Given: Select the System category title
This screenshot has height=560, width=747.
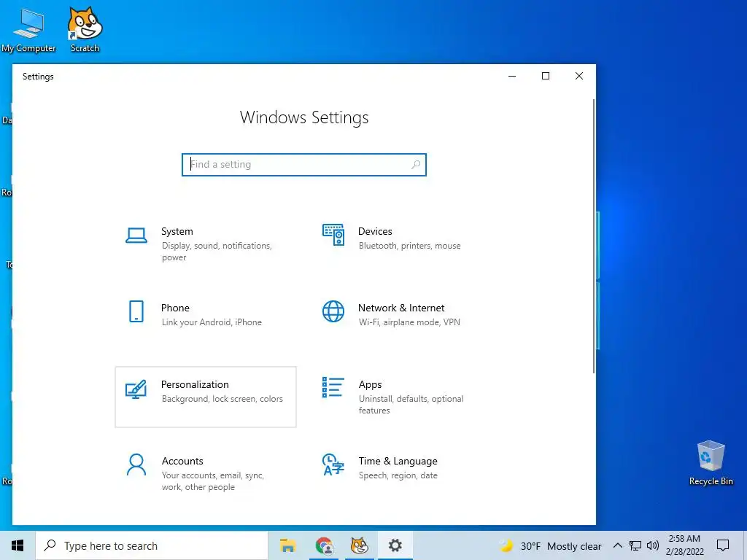Looking at the screenshot, I should point(177,231).
